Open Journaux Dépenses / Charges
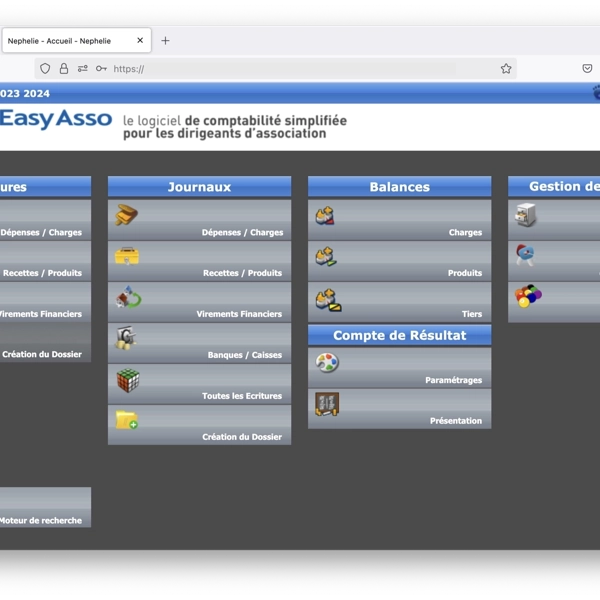 point(199,220)
